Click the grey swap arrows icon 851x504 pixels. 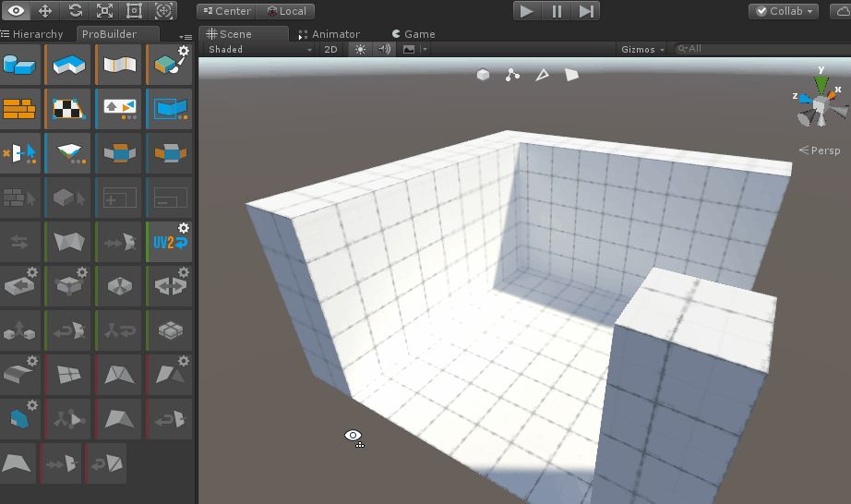pyautogui.click(x=20, y=242)
